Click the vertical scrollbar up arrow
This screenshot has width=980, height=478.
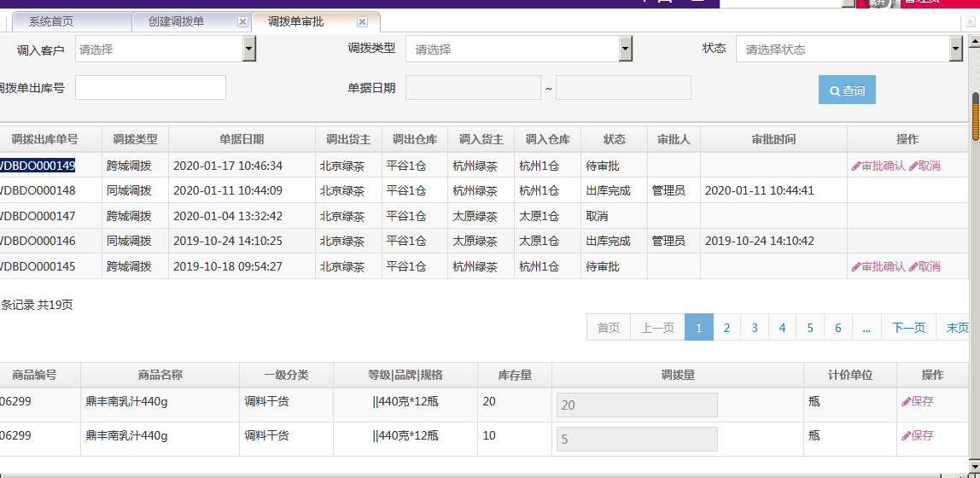click(x=975, y=41)
